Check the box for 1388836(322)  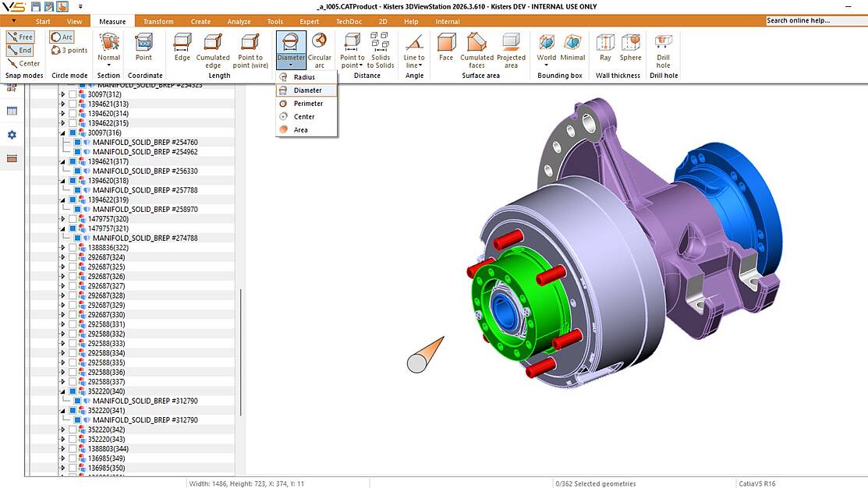[x=73, y=247]
